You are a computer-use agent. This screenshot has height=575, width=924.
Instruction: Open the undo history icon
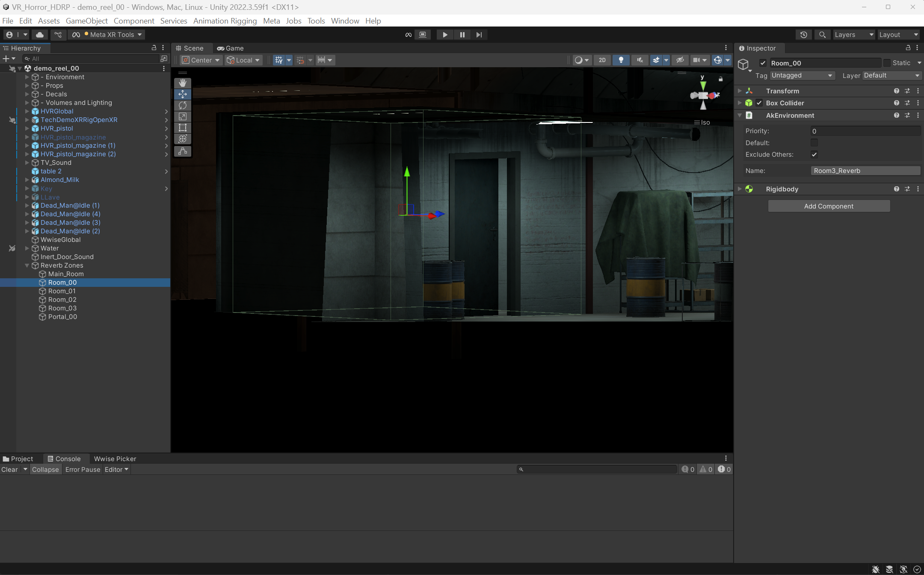(803, 35)
